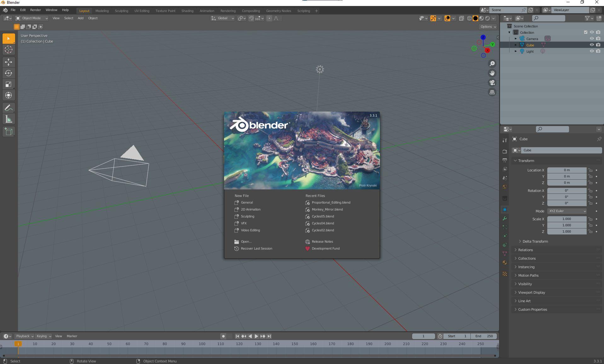Open the Render properties tab

coord(505,151)
